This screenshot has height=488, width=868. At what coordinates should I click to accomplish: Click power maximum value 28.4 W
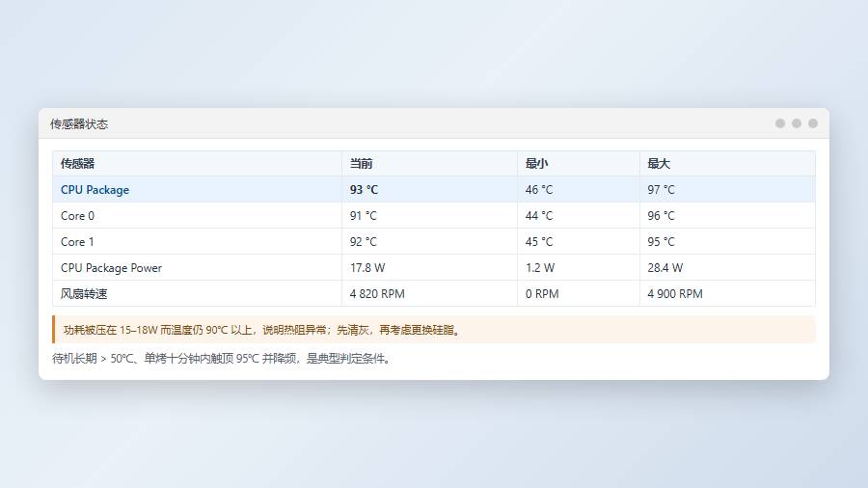(665, 268)
